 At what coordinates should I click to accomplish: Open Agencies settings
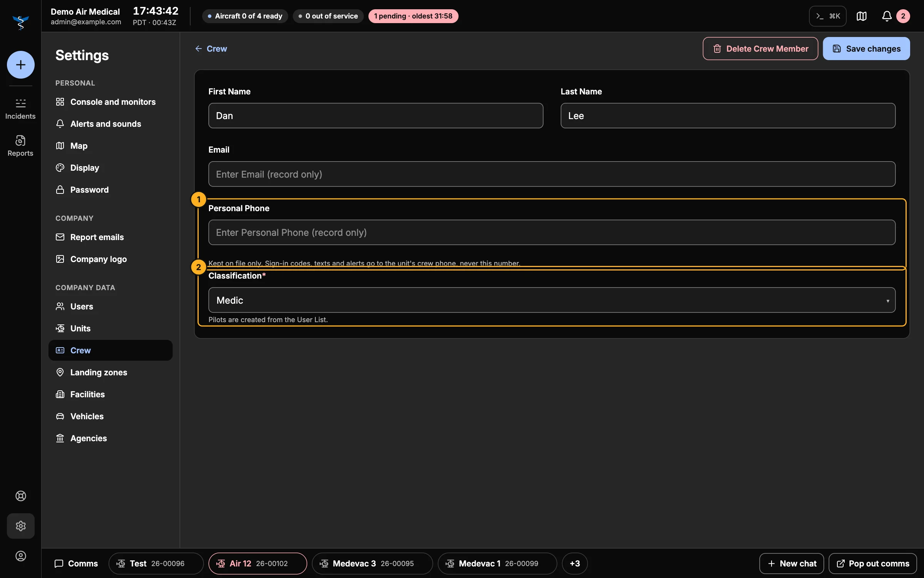(110, 438)
